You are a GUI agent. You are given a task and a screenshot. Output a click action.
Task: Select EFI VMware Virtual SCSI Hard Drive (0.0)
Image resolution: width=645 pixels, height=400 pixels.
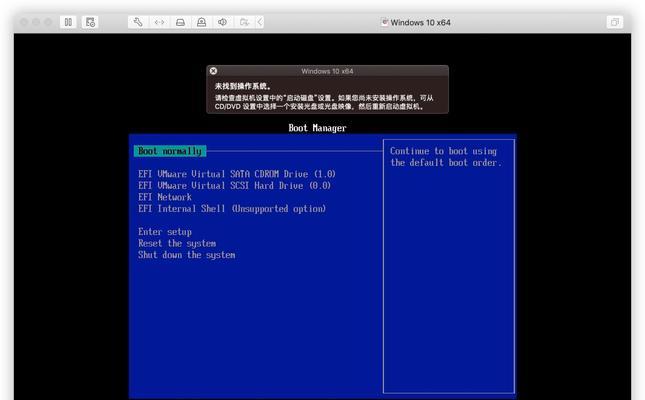point(234,186)
